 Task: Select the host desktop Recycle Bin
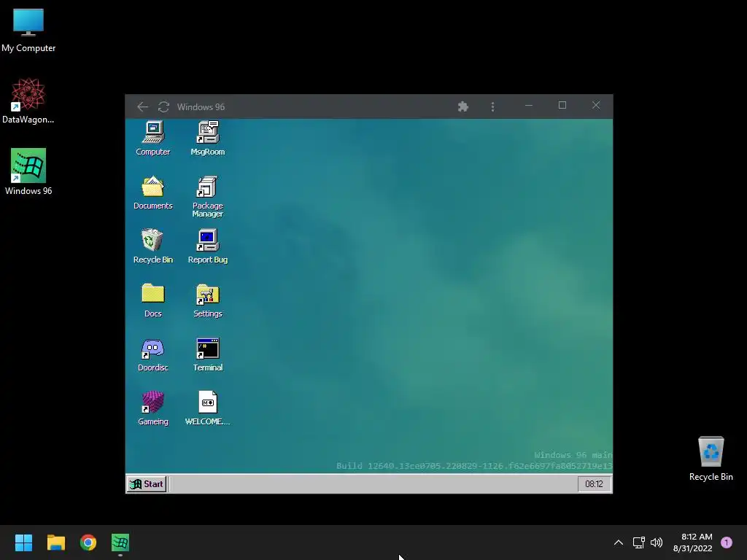711,459
